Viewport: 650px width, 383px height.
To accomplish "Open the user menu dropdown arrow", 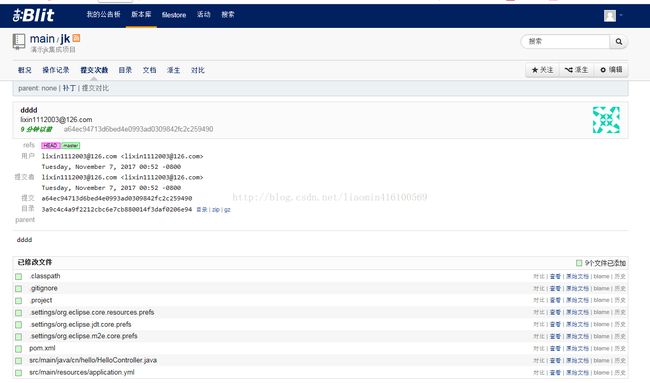I will coord(621,15).
